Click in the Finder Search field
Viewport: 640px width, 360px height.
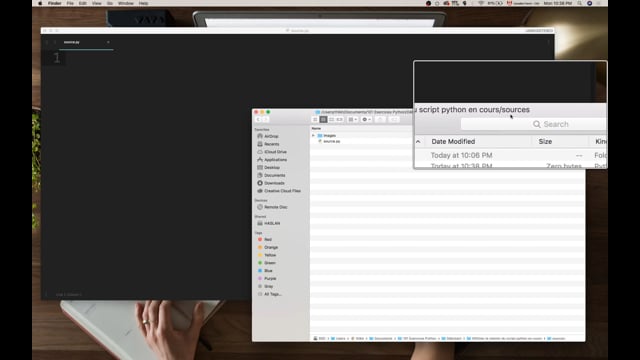point(533,124)
